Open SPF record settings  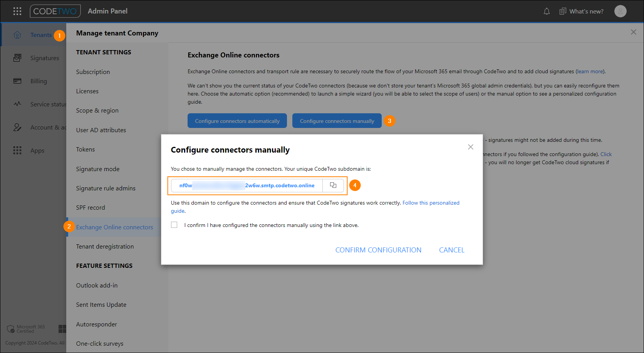[91, 207]
